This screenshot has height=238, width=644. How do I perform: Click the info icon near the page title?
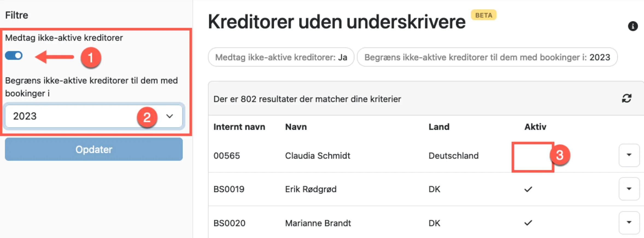pos(634,26)
